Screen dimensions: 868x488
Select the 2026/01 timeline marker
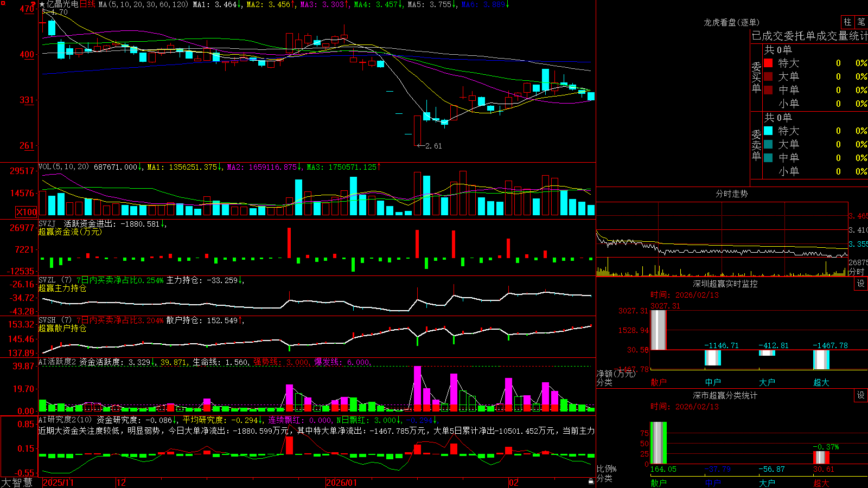point(341,483)
